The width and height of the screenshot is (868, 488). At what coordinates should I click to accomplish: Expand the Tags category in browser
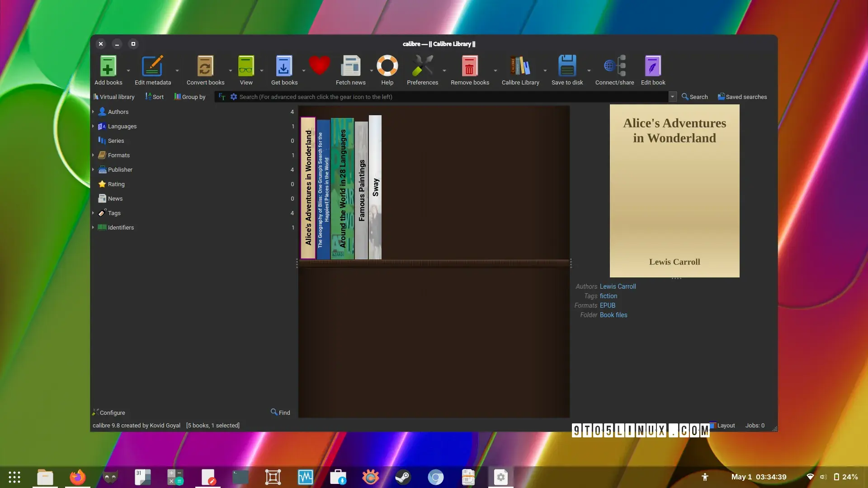[93, 213]
